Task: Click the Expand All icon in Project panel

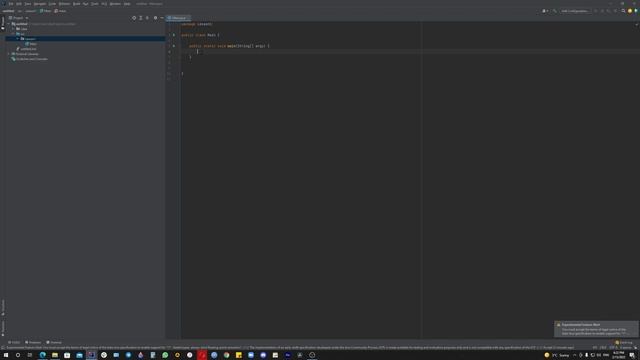Action: (141, 18)
